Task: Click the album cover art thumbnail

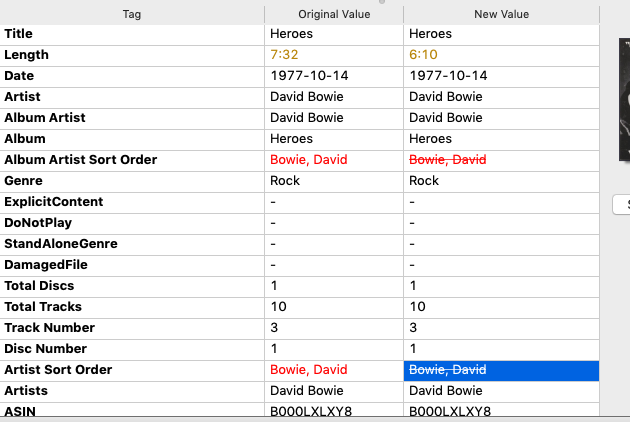Action: (624, 100)
